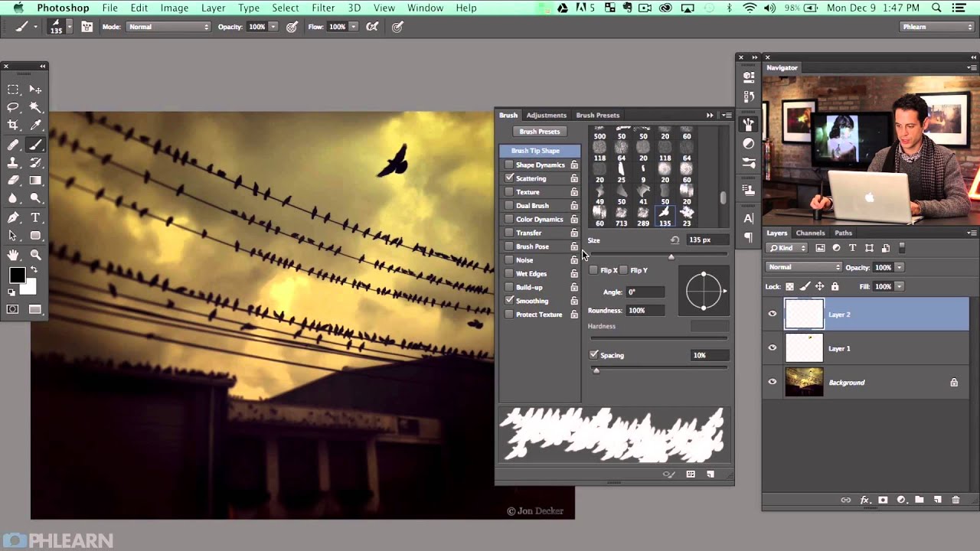Create a new layer icon

pos(937,500)
